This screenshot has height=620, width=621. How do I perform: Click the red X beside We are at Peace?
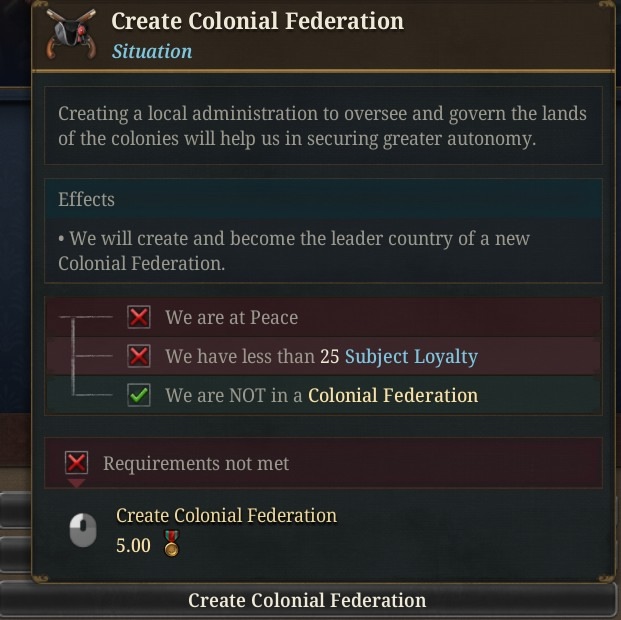click(x=139, y=317)
